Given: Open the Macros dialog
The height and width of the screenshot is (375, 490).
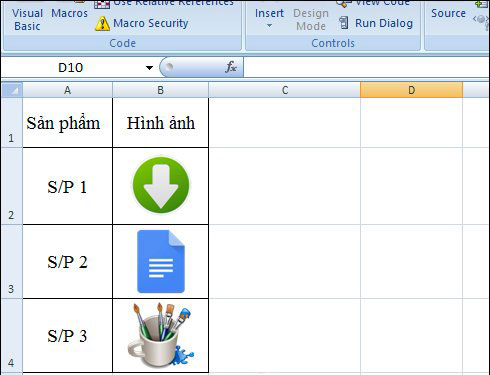Looking at the screenshot, I should (x=69, y=13).
